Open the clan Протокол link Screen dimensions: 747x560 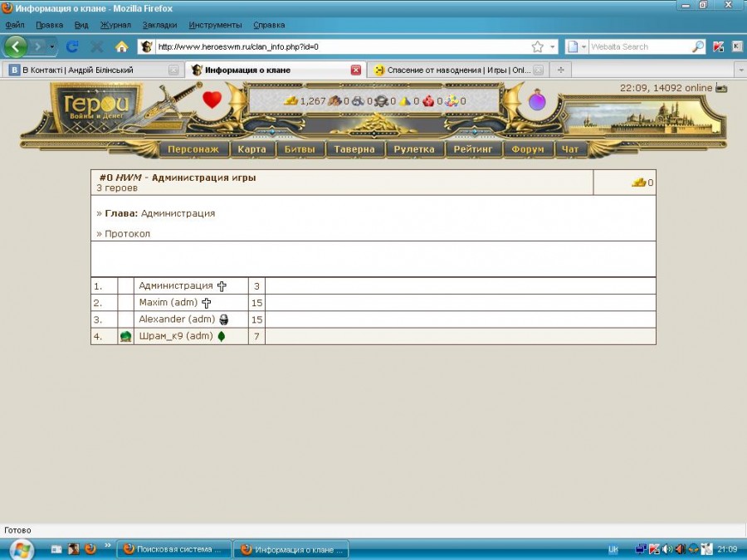[x=127, y=234]
